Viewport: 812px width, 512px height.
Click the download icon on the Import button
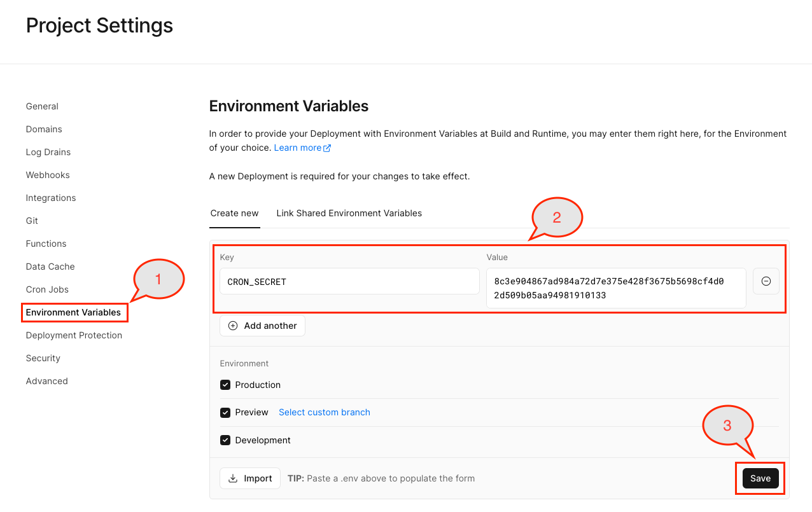[x=234, y=478]
